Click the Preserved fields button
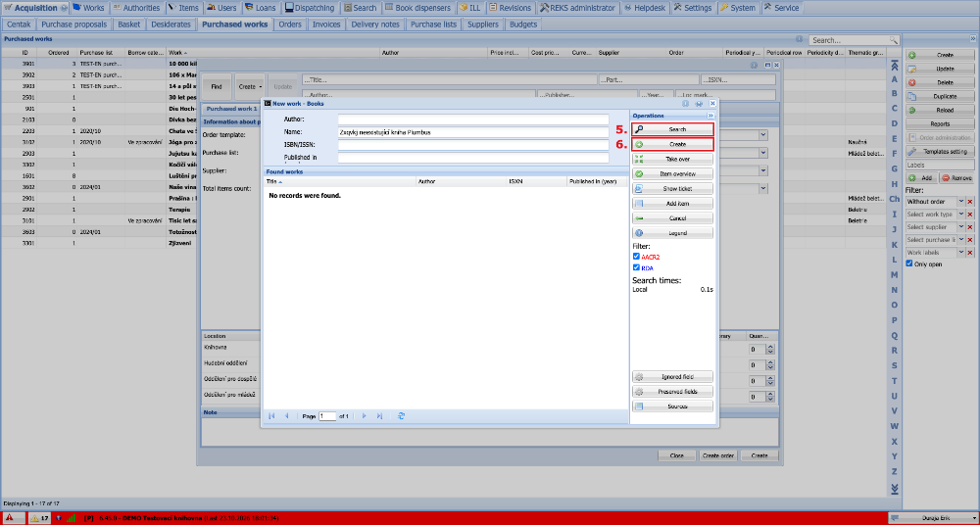This screenshot has height=525, width=980. coord(672,391)
